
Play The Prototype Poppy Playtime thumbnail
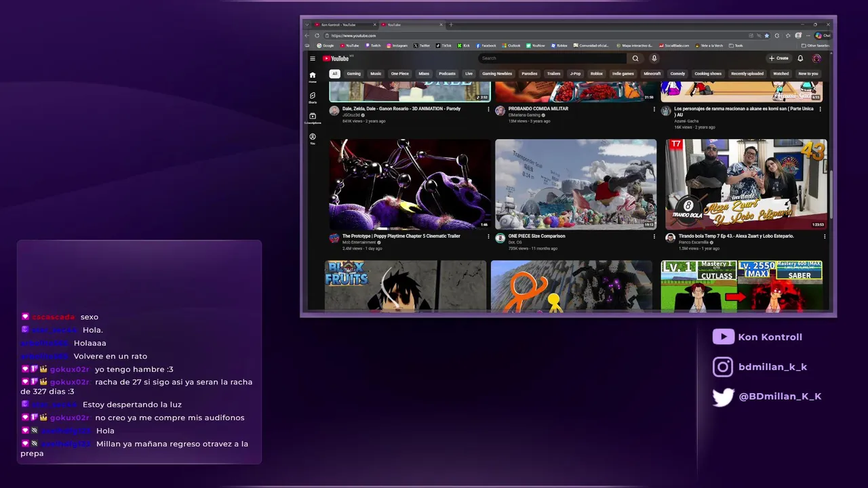[410, 184]
